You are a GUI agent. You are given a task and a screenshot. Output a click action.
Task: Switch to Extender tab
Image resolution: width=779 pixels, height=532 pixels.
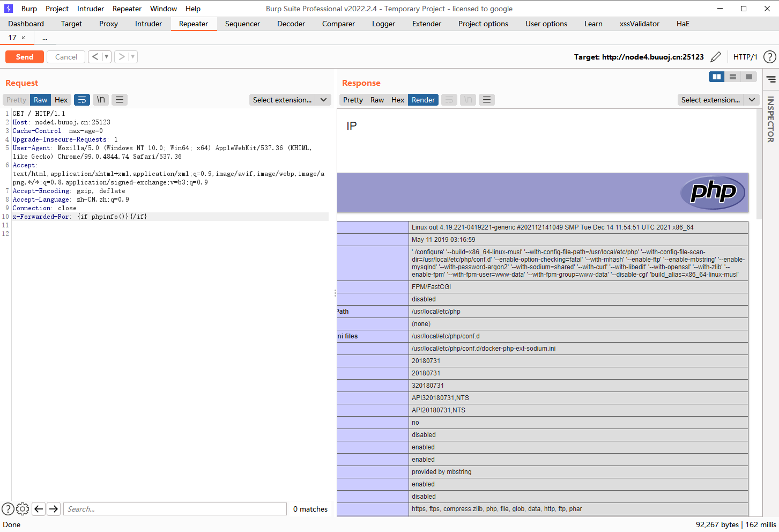tap(427, 24)
